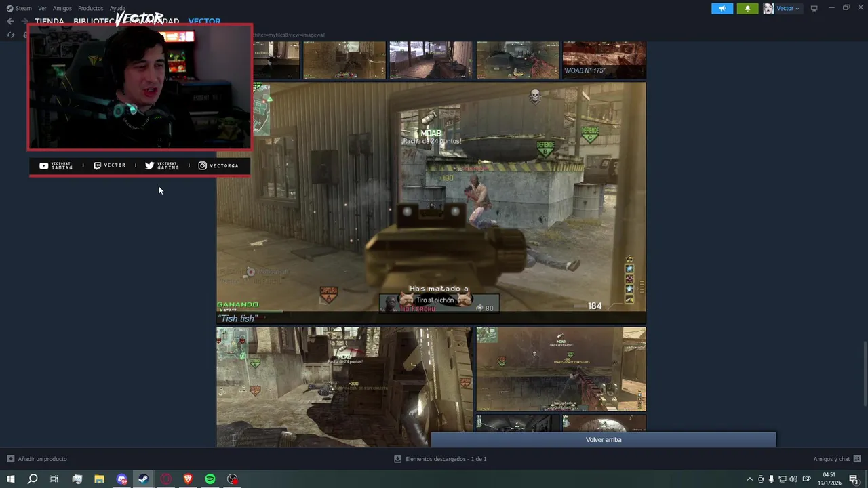The image size is (868, 488).
Task: Open the Brave browser taskbar icon
Action: click(x=188, y=479)
